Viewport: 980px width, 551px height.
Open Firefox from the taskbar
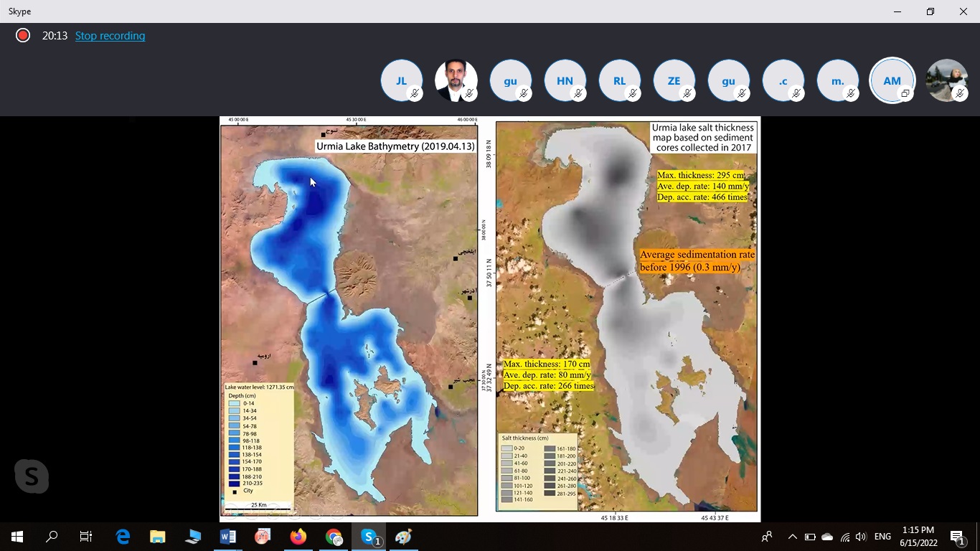click(x=298, y=537)
